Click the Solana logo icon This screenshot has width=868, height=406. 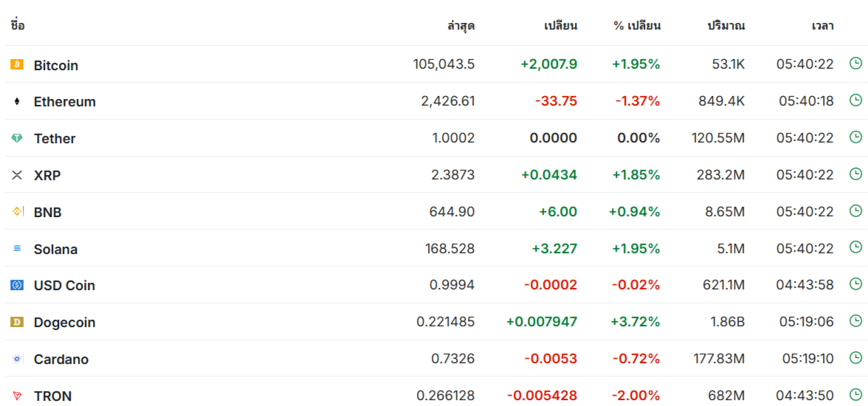17,249
